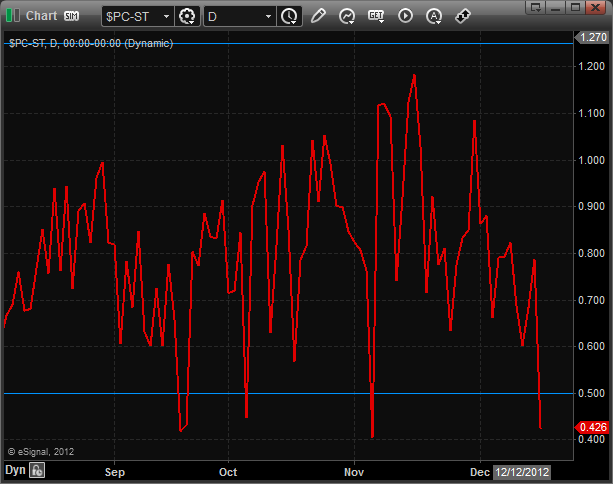The width and height of the screenshot is (613, 484).
Task: Click the SIM badge next to Chart
Action: [72, 16]
